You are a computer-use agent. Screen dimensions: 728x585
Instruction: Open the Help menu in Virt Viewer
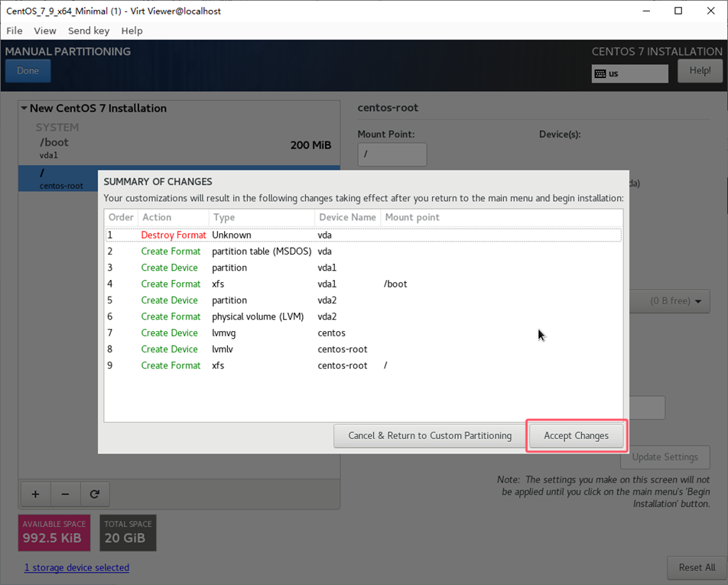[x=132, y=31]
